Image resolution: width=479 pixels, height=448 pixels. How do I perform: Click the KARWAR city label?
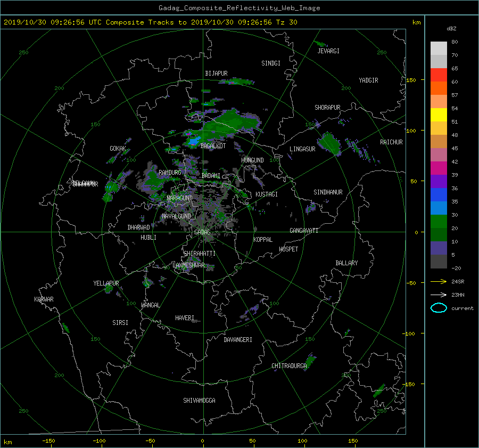(x=44, y=299)
